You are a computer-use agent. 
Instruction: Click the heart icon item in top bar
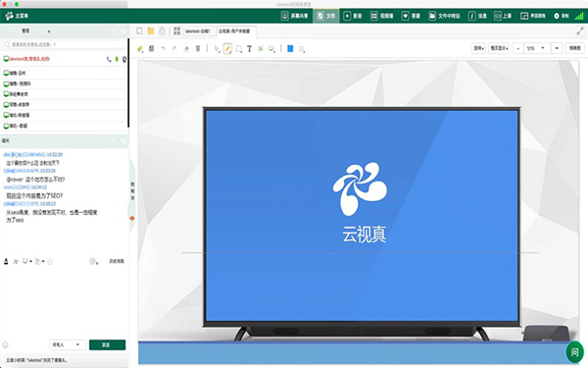pos(411,16)
